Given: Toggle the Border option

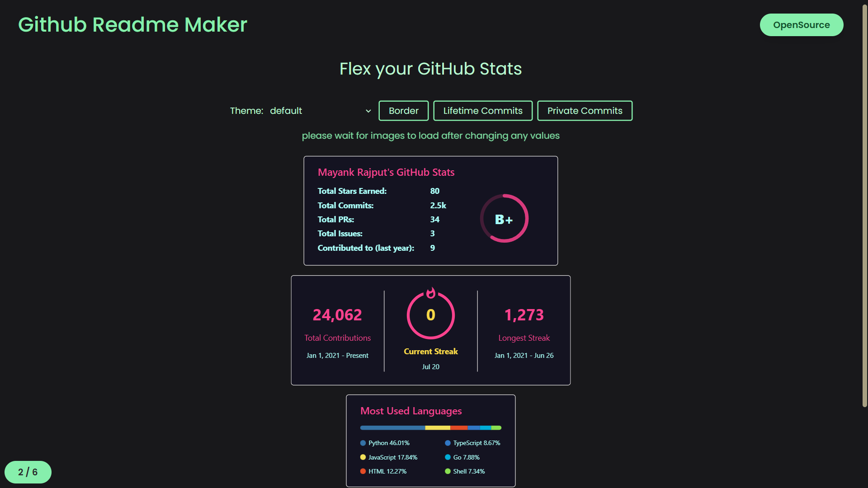Looking at the screenshot, I should (403, 111).
